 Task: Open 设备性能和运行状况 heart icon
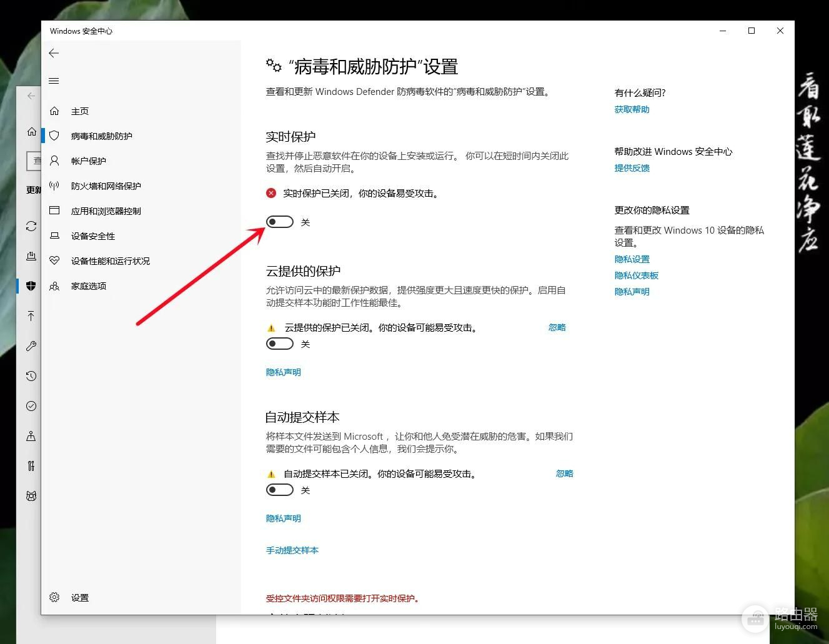coord(54,261)
